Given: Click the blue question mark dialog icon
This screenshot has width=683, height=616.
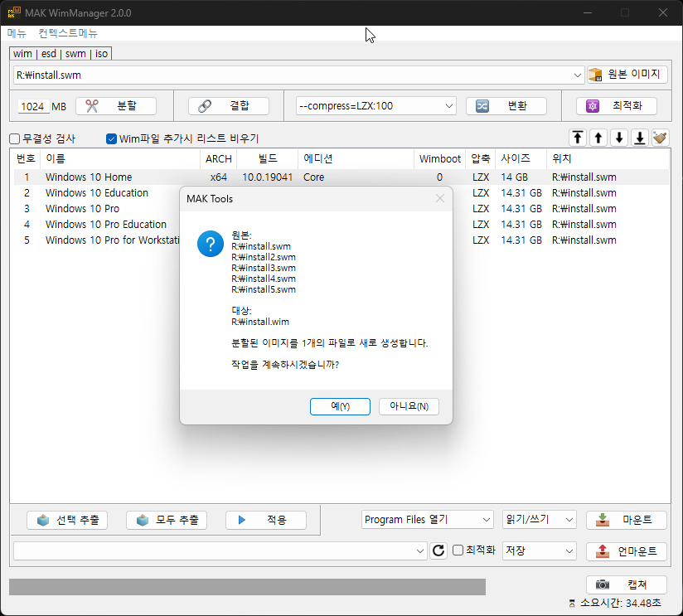Looking at the screenshot, I should tap(211, 244).
